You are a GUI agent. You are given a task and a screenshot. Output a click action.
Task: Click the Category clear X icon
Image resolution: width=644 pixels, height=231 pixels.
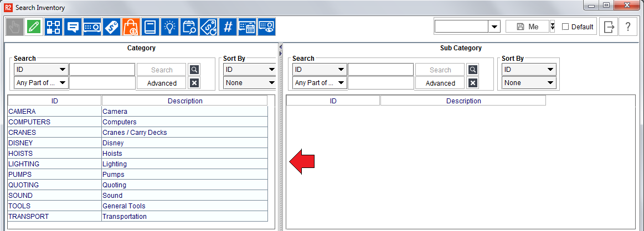pos(194,83)
